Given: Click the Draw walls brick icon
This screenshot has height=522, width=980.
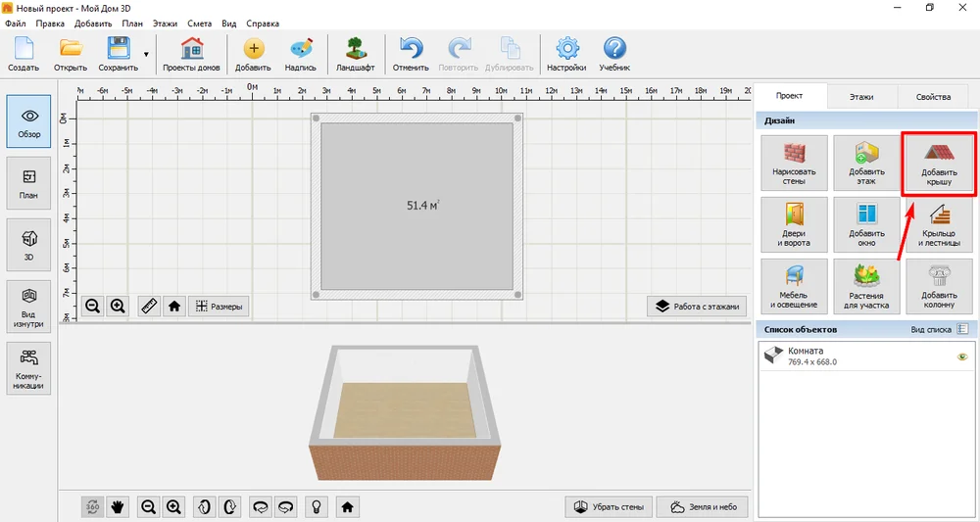Looking at the screenshot, I should pyautogui.click(x=794, y=153).
